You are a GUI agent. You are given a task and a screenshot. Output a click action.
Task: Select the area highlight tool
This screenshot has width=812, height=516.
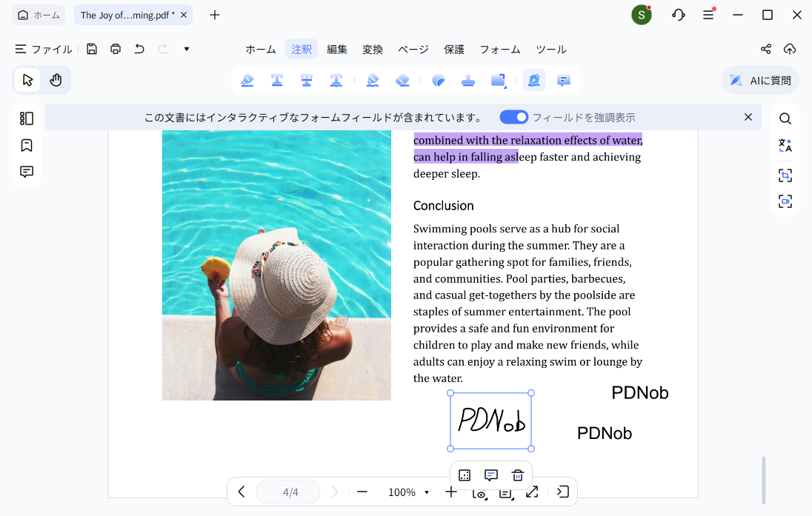[373, 80]
